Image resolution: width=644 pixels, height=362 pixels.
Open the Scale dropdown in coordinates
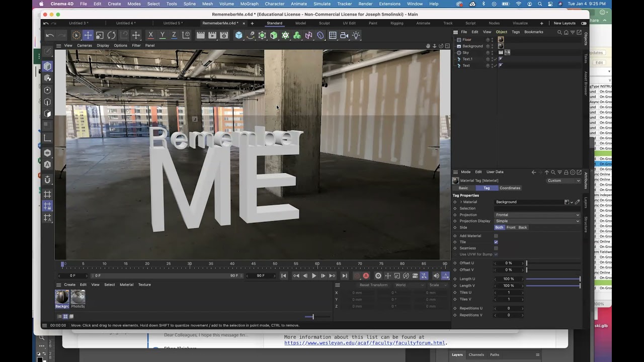438,285
